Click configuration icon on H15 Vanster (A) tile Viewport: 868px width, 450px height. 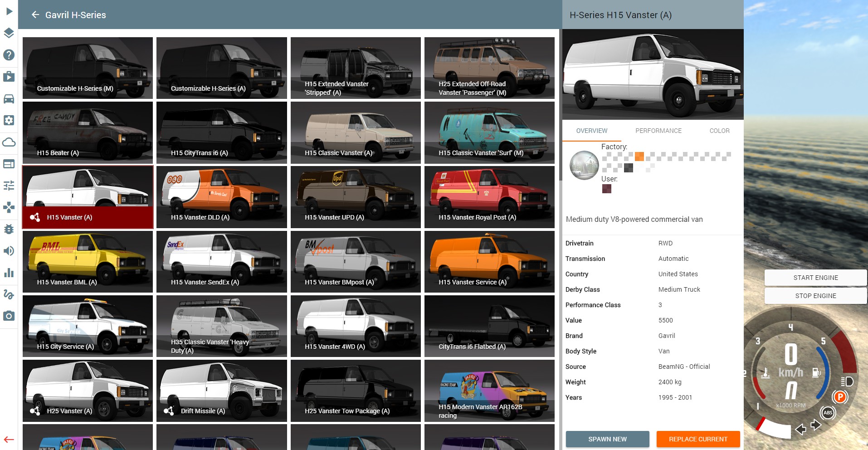[x=35, y=217]
